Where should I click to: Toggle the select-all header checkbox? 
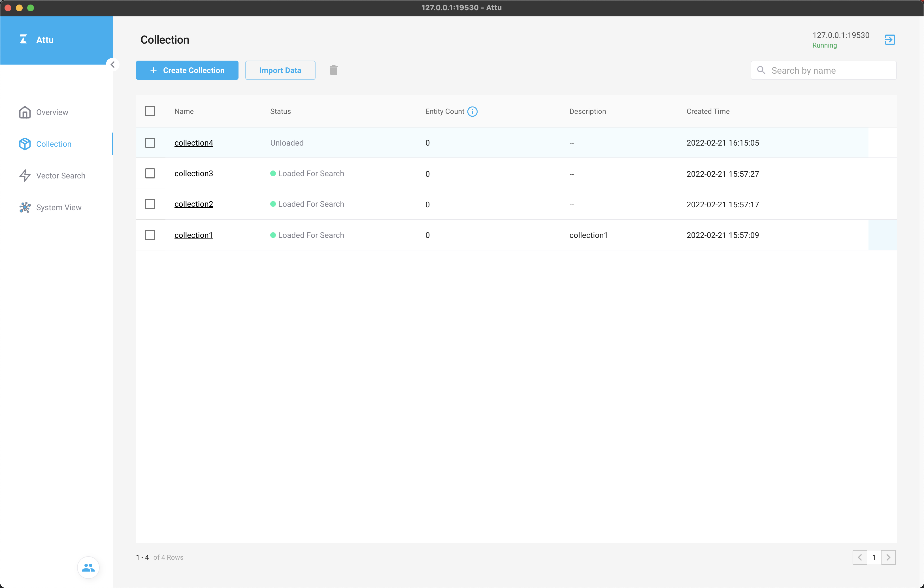coord(150,111)
